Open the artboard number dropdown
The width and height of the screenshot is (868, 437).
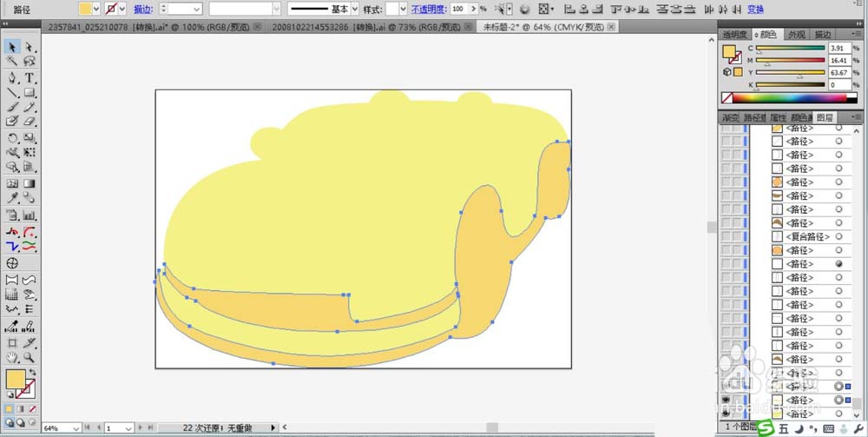click(x=128, y=428)
